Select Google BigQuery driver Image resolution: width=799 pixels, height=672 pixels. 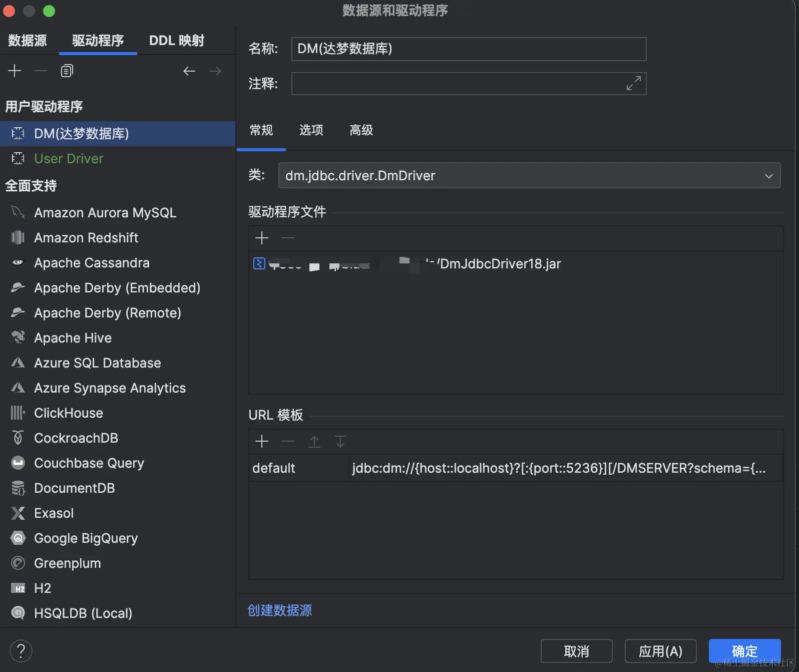coord(118,538)
